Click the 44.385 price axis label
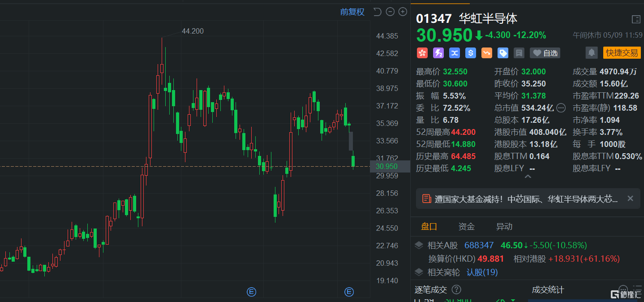Screen dimensions: 644x302 387,36
